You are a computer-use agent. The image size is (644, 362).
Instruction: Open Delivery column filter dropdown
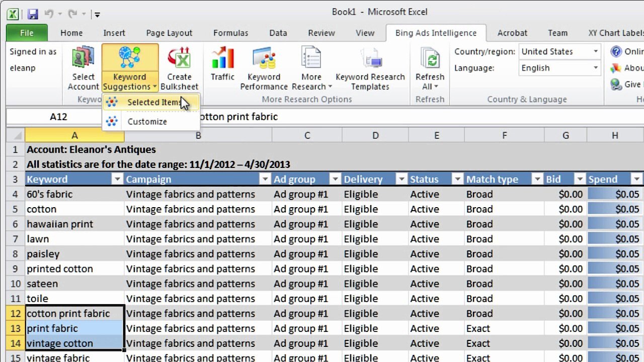(401, 179)
